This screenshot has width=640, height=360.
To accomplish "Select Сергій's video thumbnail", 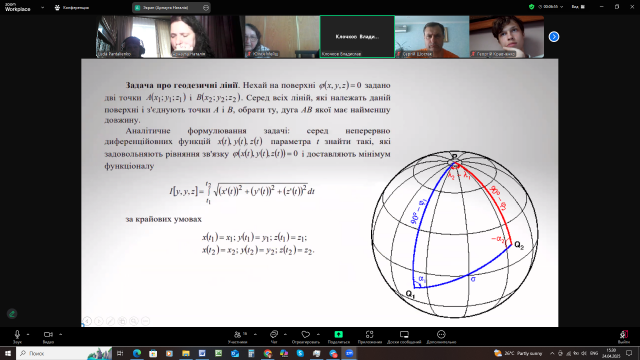I will tap(432, 37).
